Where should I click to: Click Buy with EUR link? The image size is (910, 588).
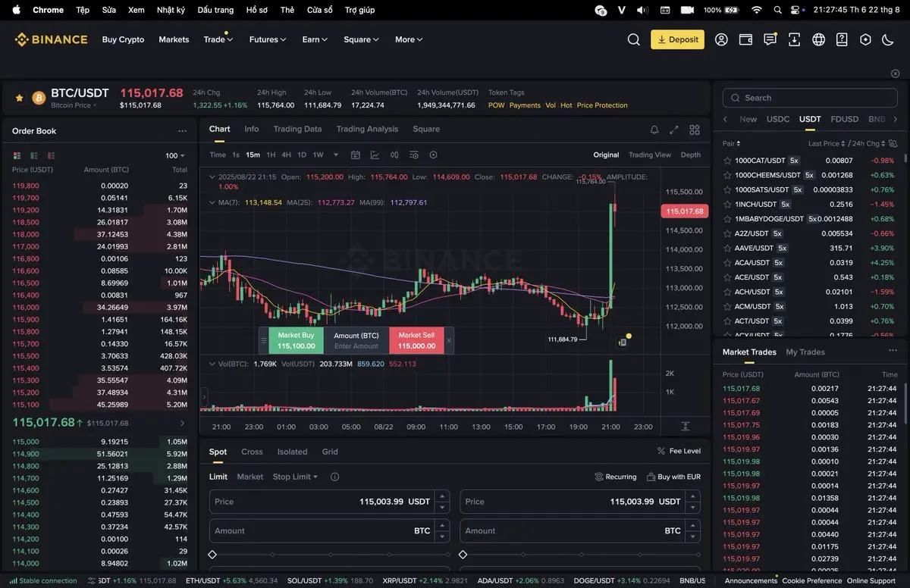(673, 477)
